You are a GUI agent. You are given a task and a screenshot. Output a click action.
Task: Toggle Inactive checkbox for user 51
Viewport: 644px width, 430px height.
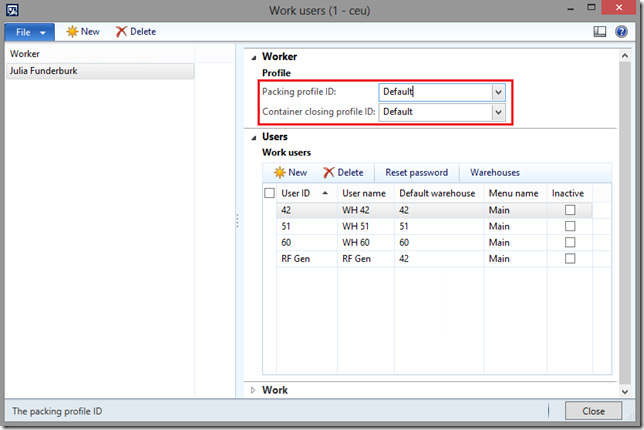pyautogui.click(x=570, y=226)
